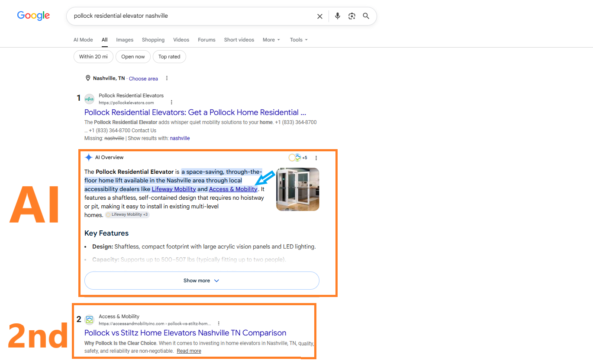
Task: Click the Lifeway Mobility +3 source chip
Action: 127,214
